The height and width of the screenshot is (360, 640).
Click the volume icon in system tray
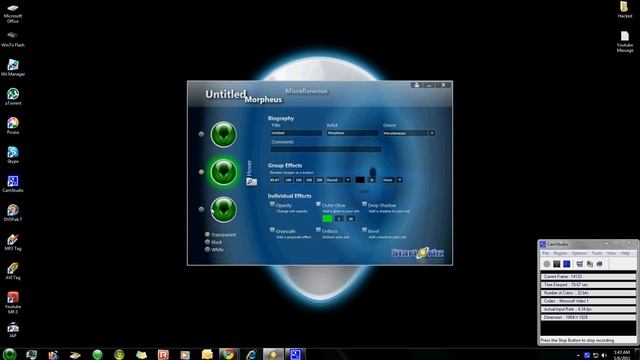(x=604, y=356)
